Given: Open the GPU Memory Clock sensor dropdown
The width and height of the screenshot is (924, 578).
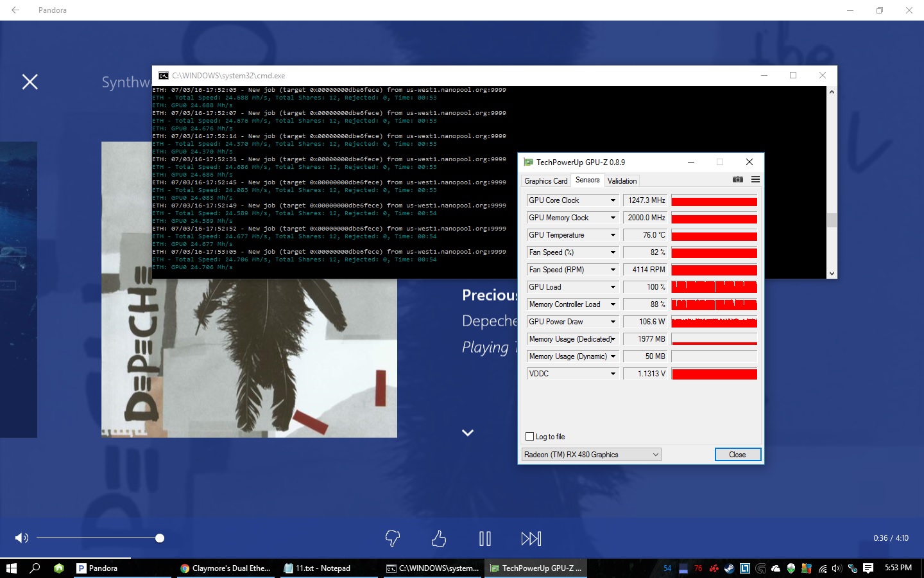Looking at the screenshot, I should [x=612, y=218].
